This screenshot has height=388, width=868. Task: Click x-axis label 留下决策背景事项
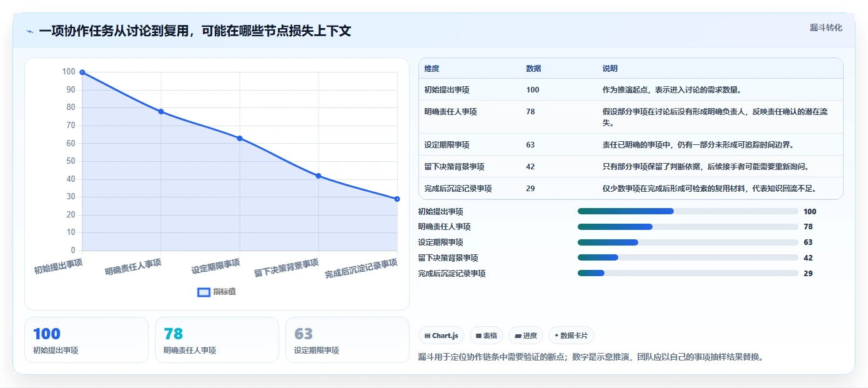click(287, 268)
